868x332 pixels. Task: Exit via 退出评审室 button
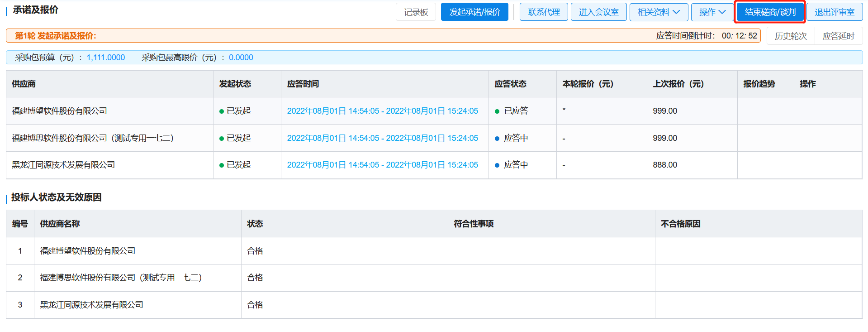[835, 12]
